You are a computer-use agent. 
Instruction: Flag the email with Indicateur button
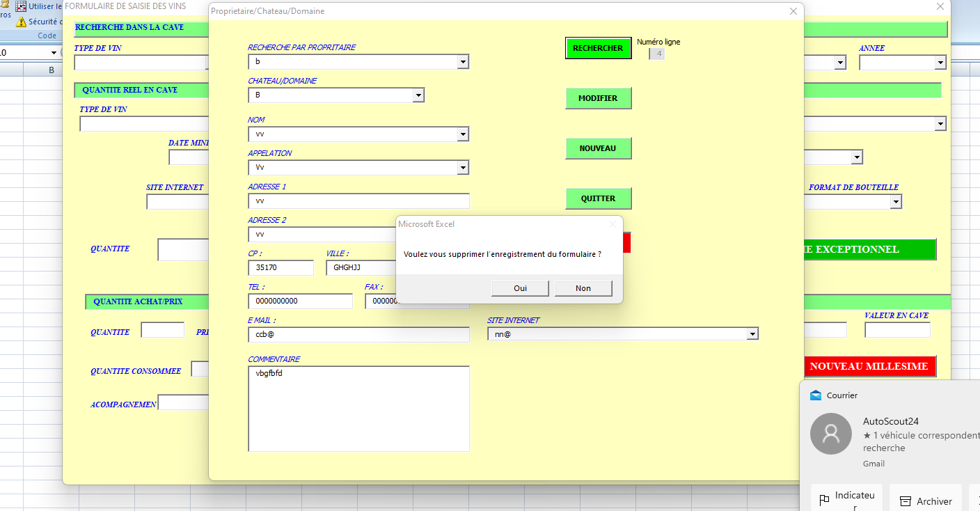(847, 500)
